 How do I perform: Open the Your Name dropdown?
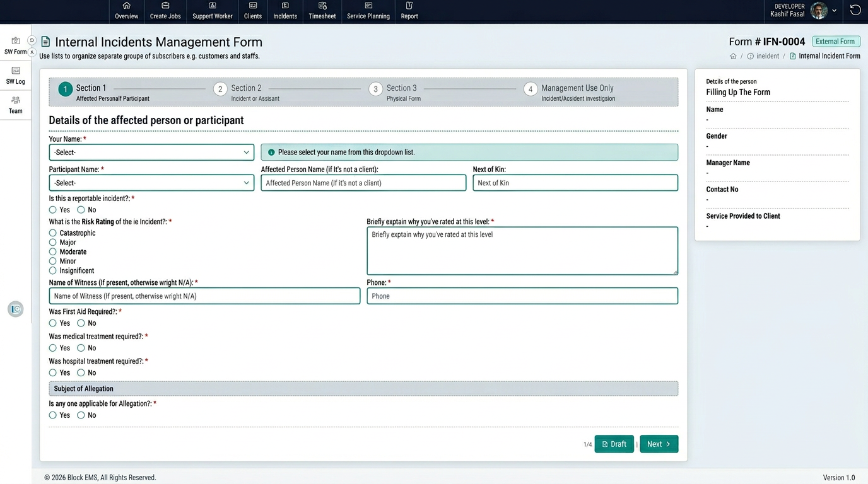tap(151, 153)
